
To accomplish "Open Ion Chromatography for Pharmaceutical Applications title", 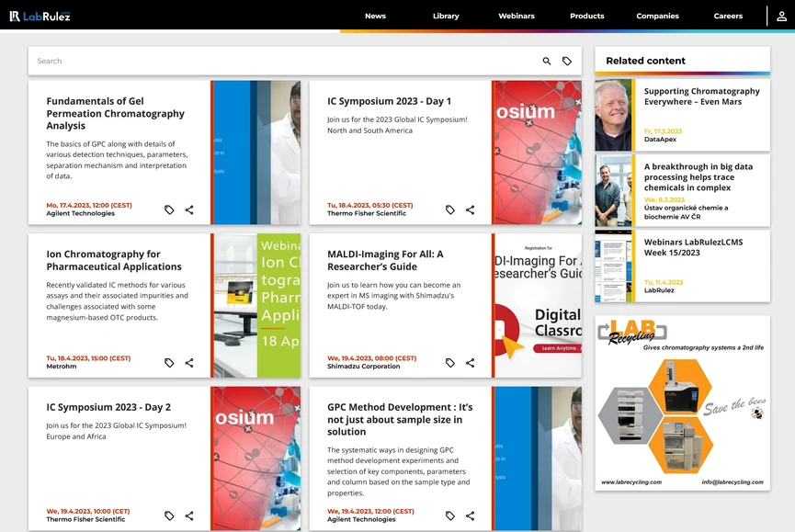I will (x=114, y=260).
